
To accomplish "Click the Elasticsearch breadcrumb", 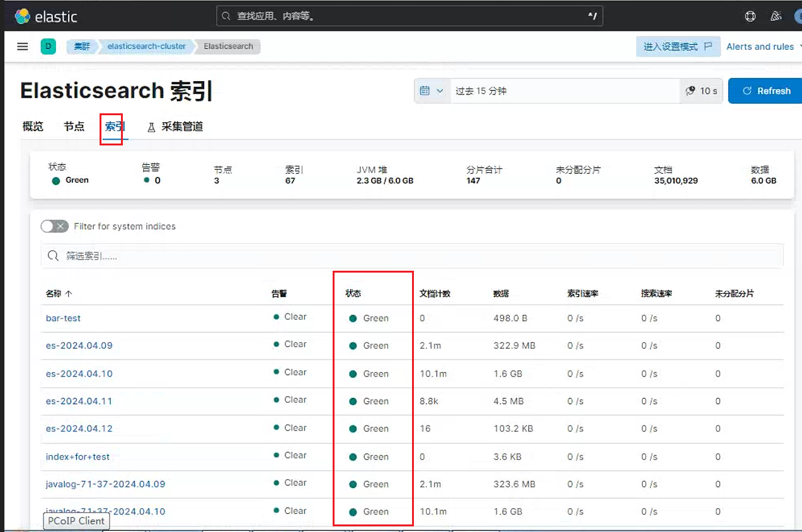I will click(228, 46).
